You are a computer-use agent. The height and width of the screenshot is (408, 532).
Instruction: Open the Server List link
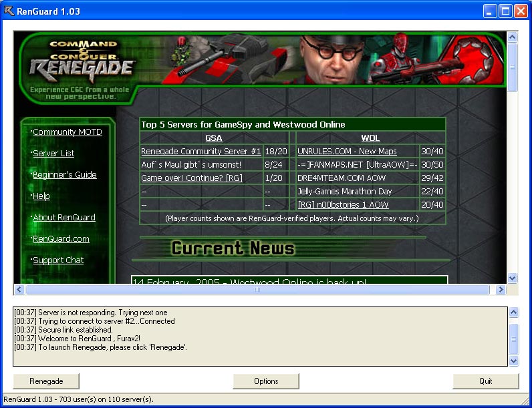(x=53, y=154)
